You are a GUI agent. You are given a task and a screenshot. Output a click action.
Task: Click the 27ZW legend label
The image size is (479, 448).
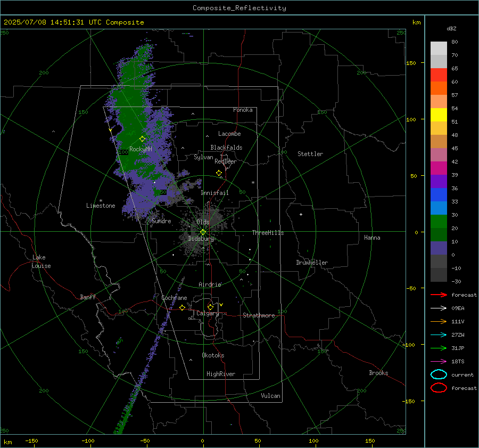458,335
